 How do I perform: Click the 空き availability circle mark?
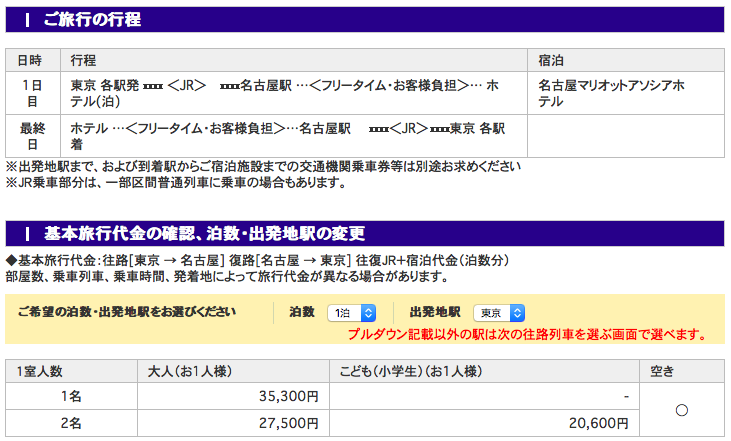(682, 410)
